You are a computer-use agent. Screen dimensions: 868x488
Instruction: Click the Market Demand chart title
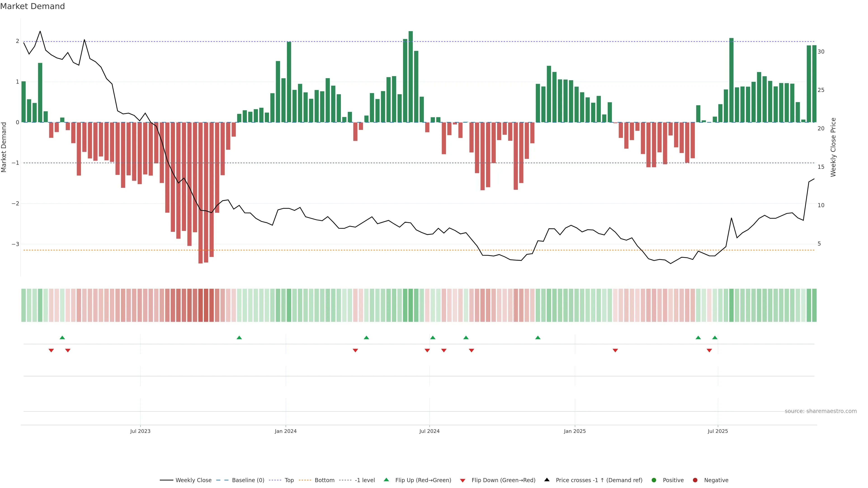coord(32,6)
